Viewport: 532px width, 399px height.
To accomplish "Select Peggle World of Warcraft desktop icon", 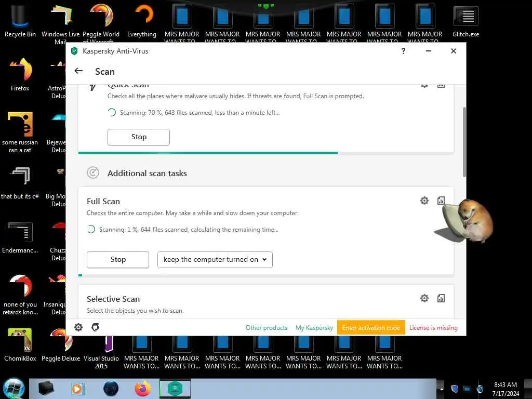I will tap(101, 23).
